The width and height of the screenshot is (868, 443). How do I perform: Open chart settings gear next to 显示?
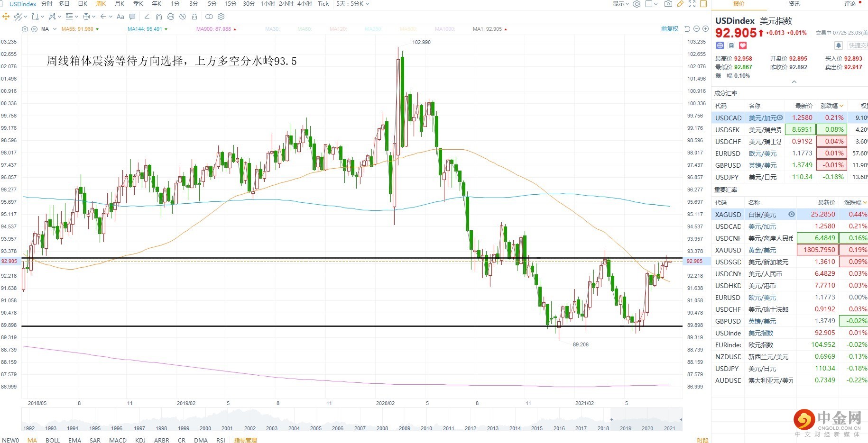coord(637,4)
